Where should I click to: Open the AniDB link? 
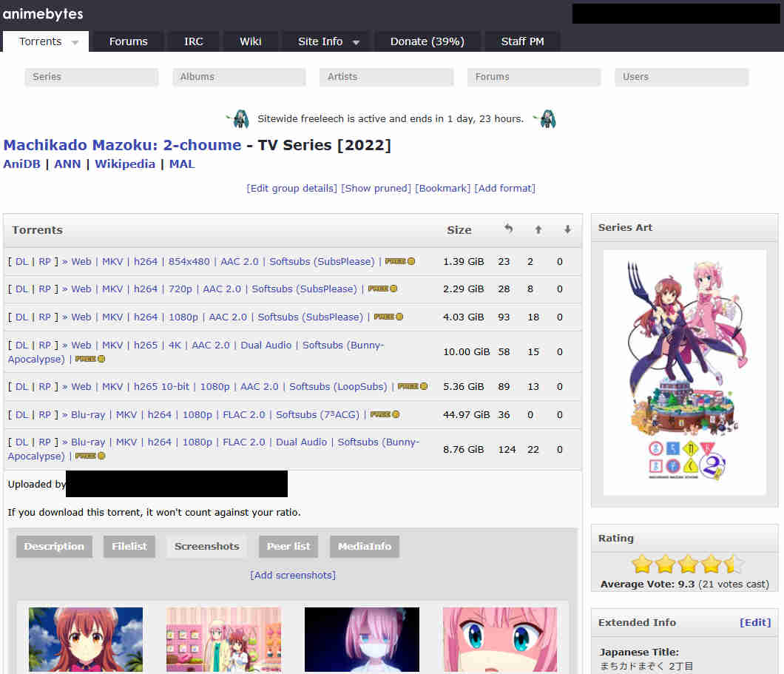pyautogui.click(x=21, y=164)
